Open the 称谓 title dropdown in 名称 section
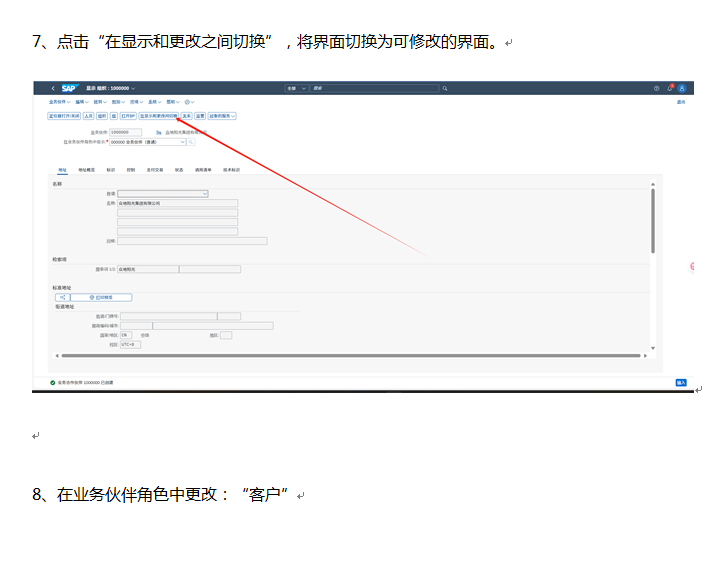This screenshot has width=717, height=587. 163,193
